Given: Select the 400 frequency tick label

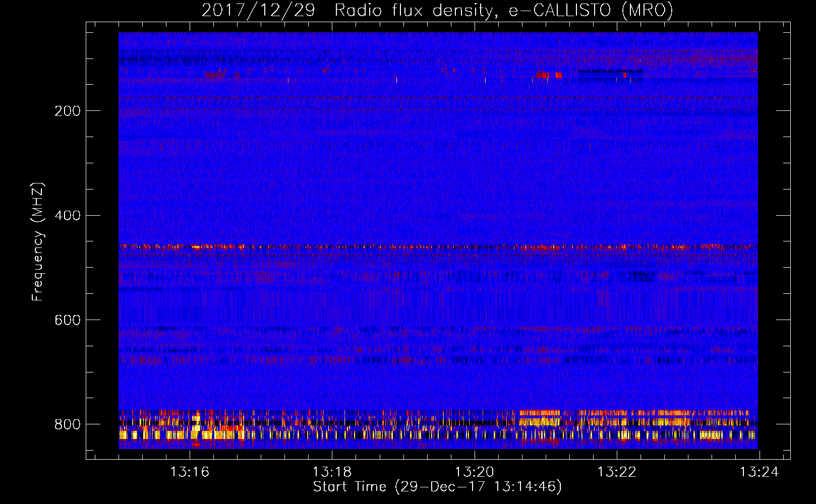Looking at the screenshot, I should pyautogui.click(x=68, y=216).
